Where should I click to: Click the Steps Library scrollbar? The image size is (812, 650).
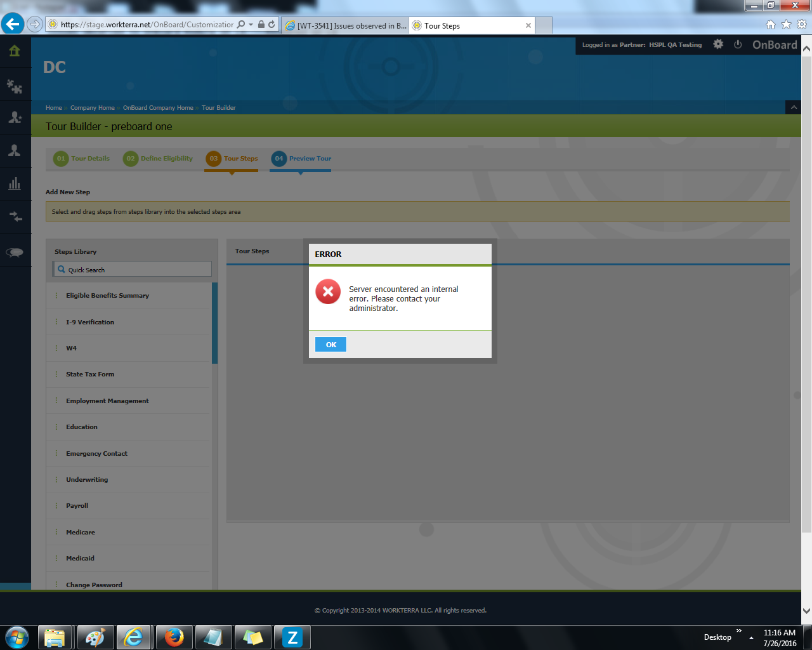[214, 324]
